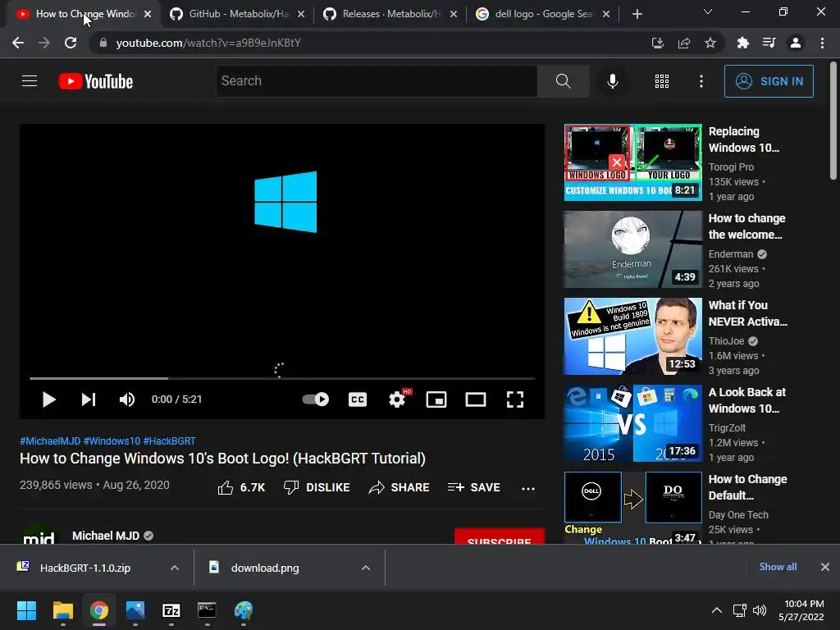The height and width of the screenshot is (630, 840).
Task: Close the downloads bar
Action: pyautogui.click(x=825, y=567)
